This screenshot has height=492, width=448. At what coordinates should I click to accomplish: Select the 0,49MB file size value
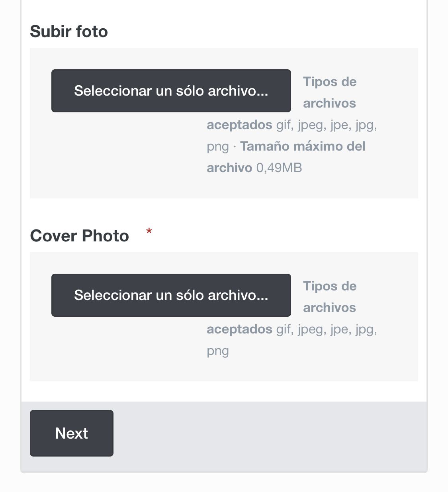(x=279, y=168)
